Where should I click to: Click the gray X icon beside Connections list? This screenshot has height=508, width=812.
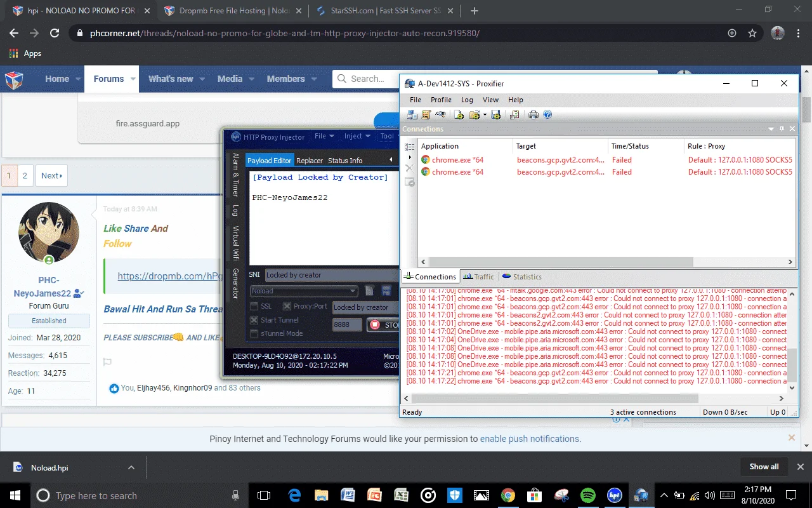coord(409,168)
